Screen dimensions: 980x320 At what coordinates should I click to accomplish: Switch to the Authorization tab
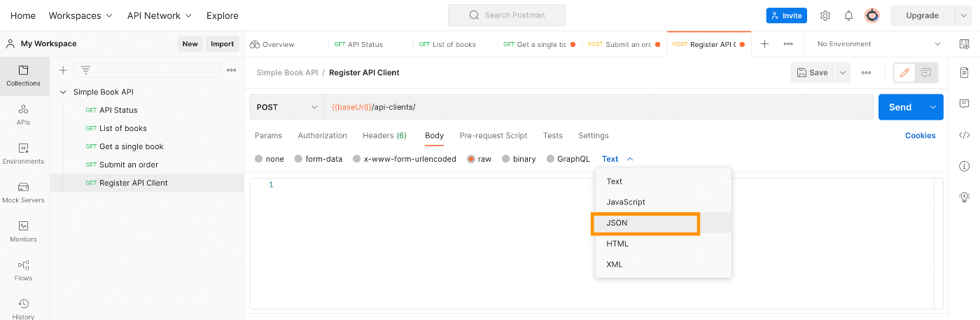tap(322, 135)
